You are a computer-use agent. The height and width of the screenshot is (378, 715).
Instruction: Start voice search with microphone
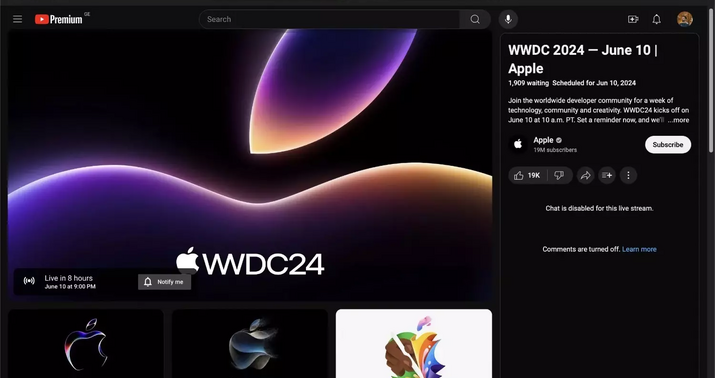[508, 19]
